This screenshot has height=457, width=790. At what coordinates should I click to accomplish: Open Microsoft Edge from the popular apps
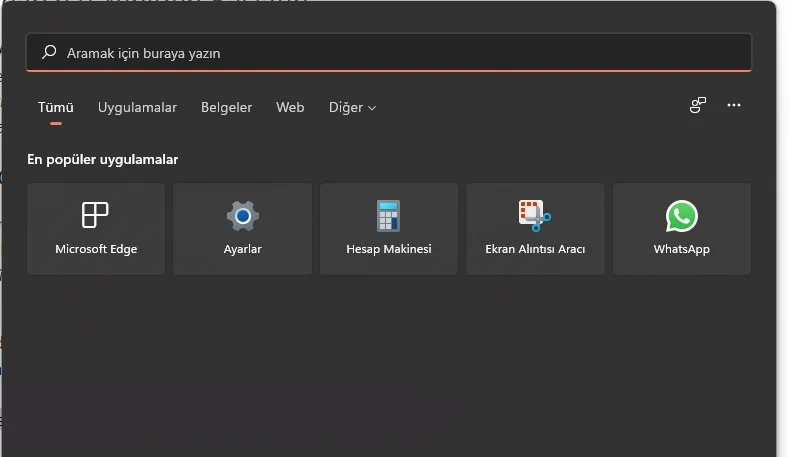pos(96,215)
